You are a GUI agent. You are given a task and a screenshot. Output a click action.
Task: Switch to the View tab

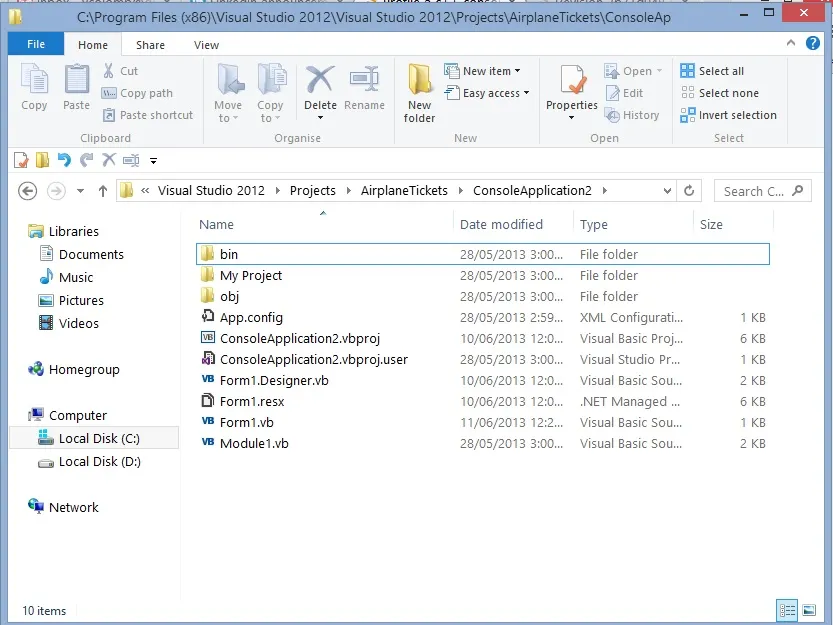(x=206, y=45)
